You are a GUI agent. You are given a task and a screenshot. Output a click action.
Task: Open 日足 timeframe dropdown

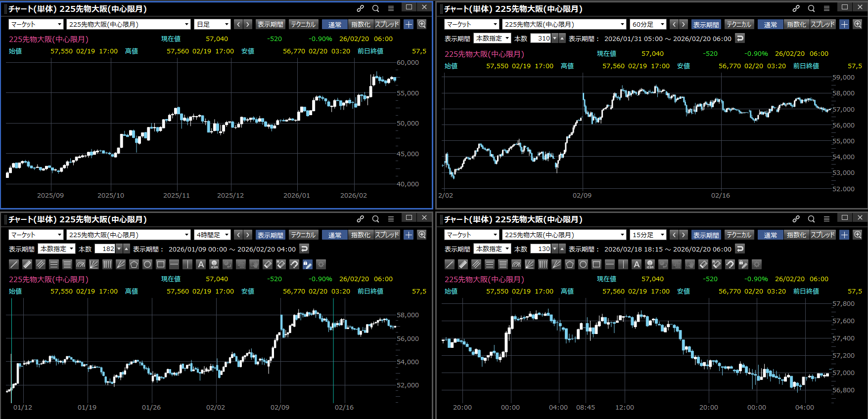pyautogui.click(x=213, y=24)
